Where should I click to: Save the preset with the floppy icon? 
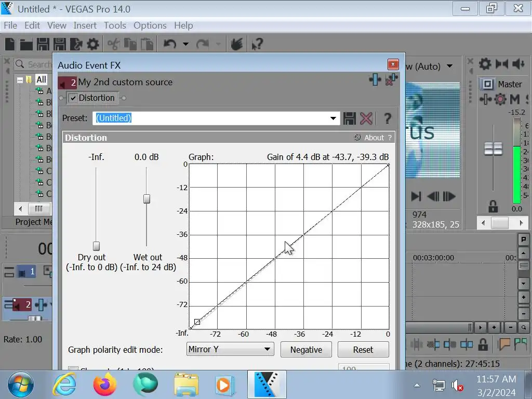coord(350,118)
